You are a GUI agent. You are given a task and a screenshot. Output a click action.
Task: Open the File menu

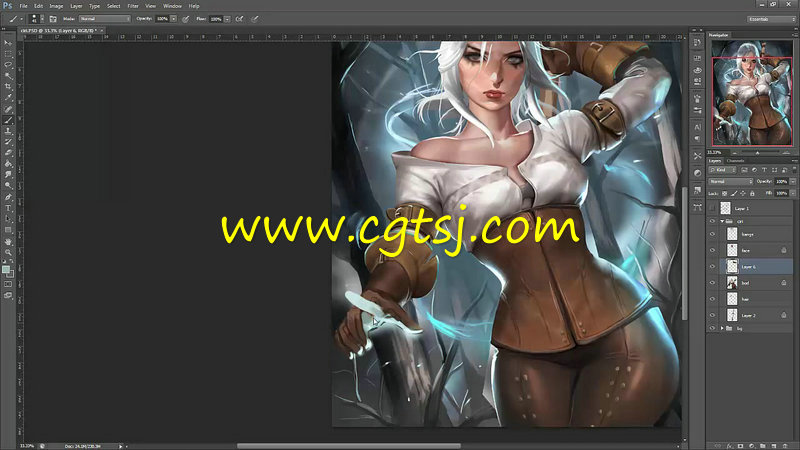(x=23, y=6)
